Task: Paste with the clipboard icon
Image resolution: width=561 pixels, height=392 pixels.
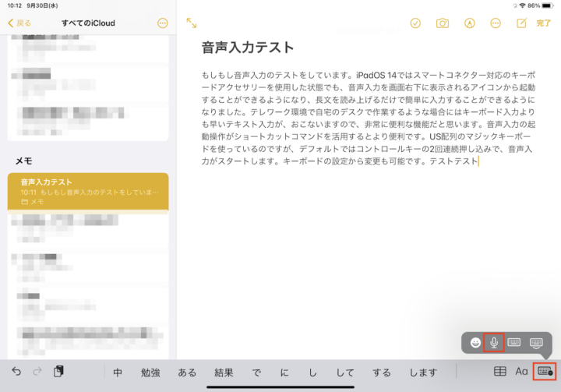Action: coord(58,371)
